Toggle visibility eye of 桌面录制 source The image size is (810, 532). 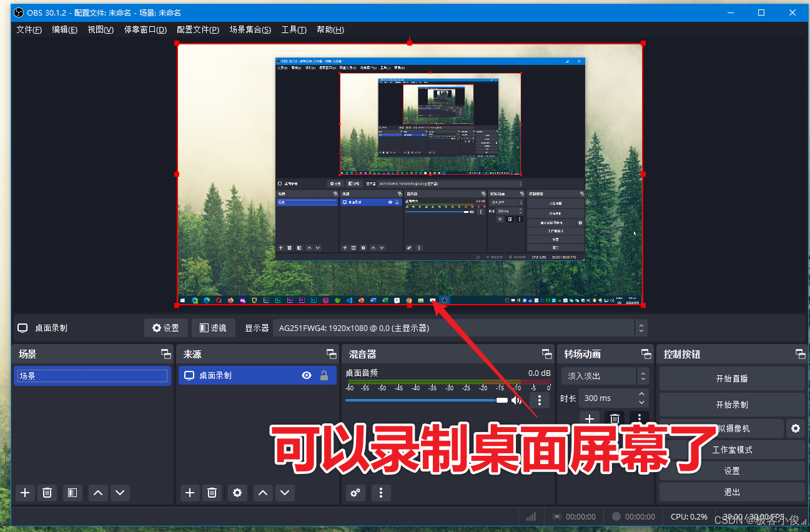(307, 375)
